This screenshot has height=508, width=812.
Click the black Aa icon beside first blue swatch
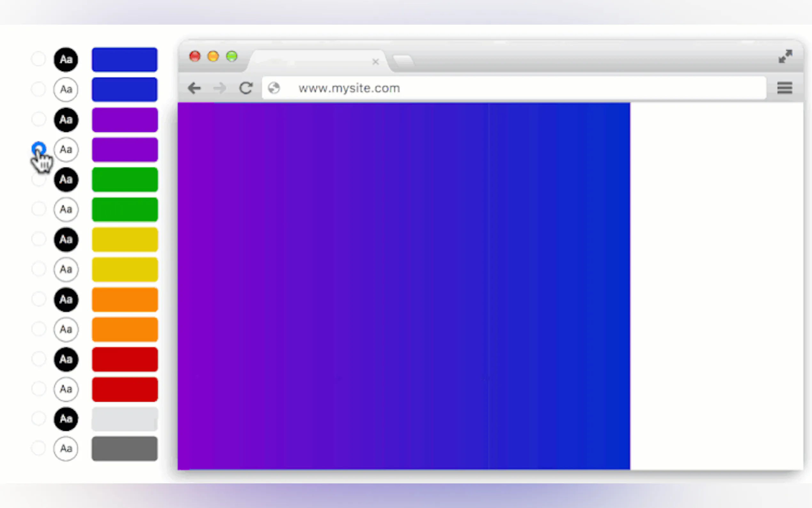coord(66,60)
